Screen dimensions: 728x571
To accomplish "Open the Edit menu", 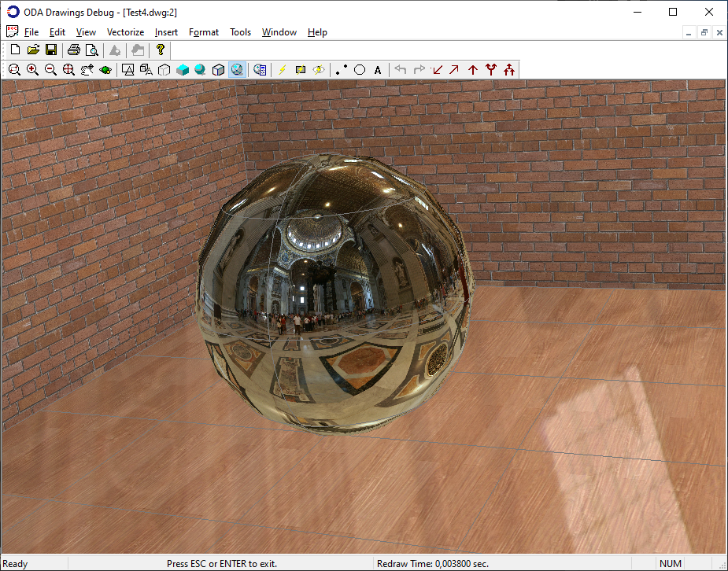I will [x=57, y=32].
